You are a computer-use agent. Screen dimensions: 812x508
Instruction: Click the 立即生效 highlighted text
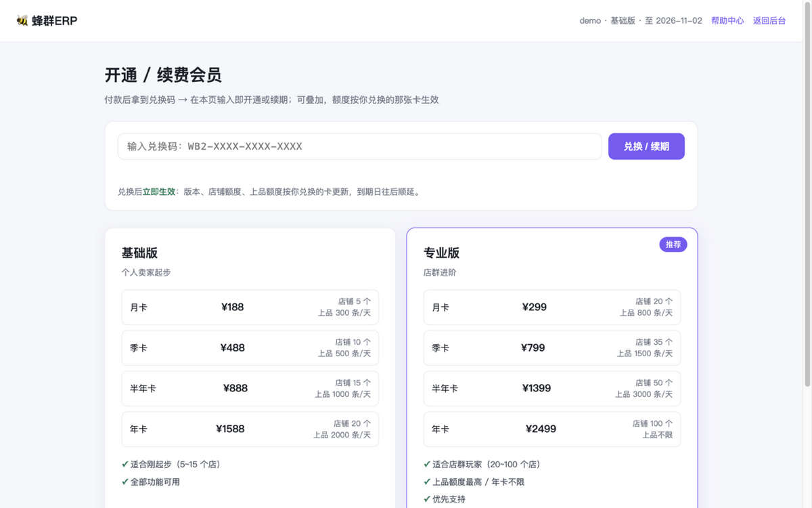pos(158,192)
